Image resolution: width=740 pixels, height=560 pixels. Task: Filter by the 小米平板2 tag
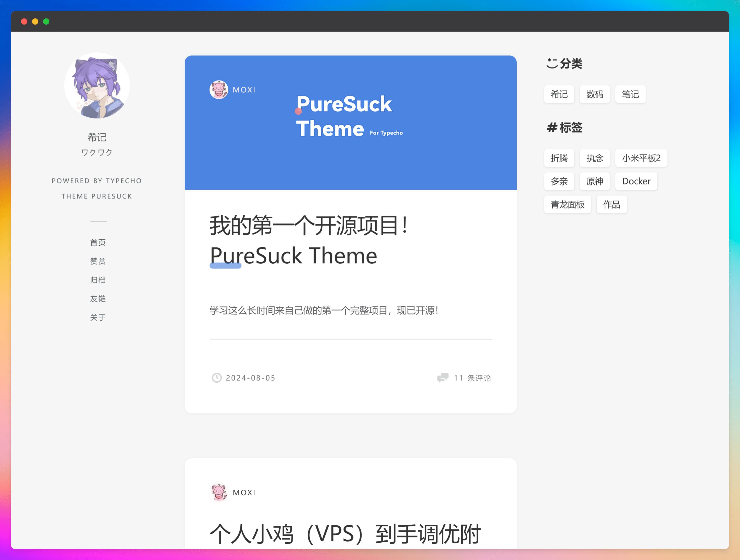(641, 158)
